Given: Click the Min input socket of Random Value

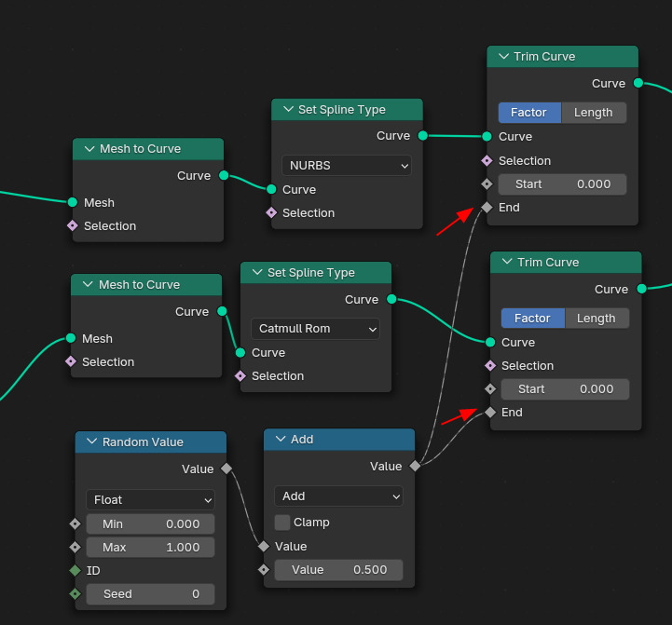Looking at the screenshot, I should (x=75, y=523).
